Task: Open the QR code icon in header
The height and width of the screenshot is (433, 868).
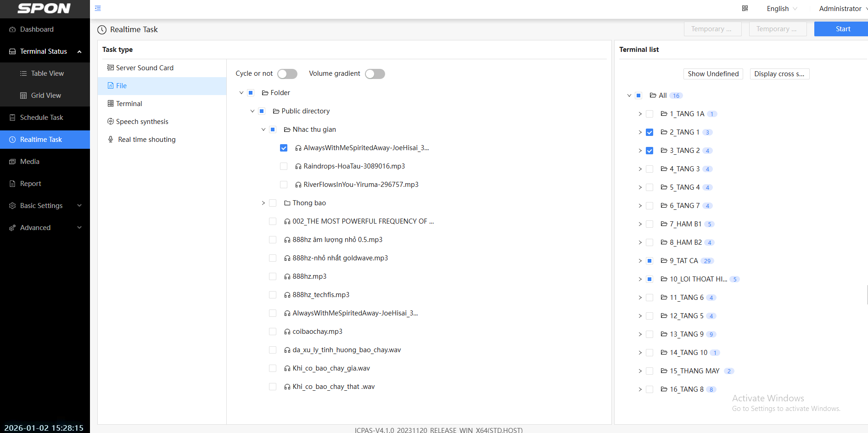Action: click(745, 8)
